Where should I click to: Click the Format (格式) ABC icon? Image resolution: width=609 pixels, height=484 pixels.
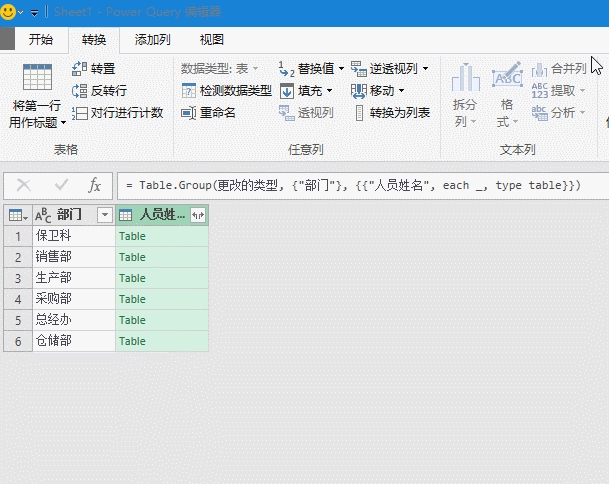(x=507, y=75)
